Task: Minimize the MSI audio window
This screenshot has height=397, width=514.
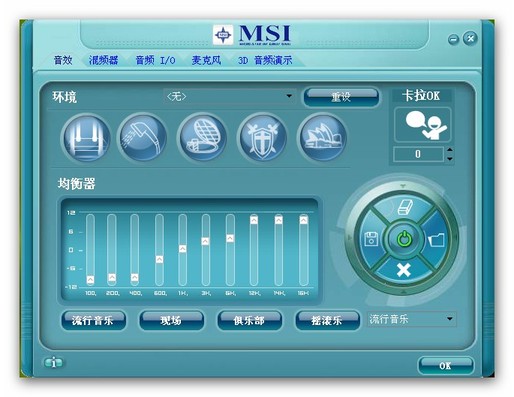Action: (x=453, y=40)
